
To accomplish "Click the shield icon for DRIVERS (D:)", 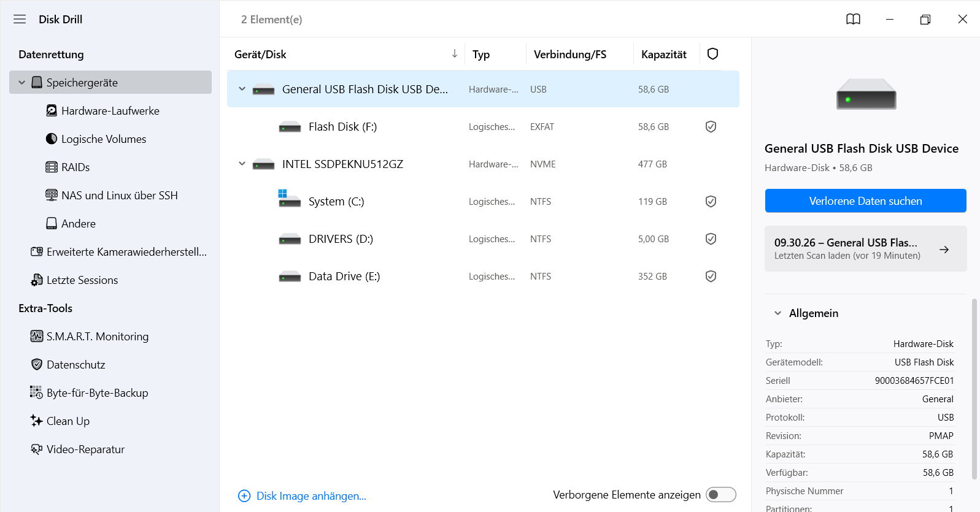I will click(711, 239).
